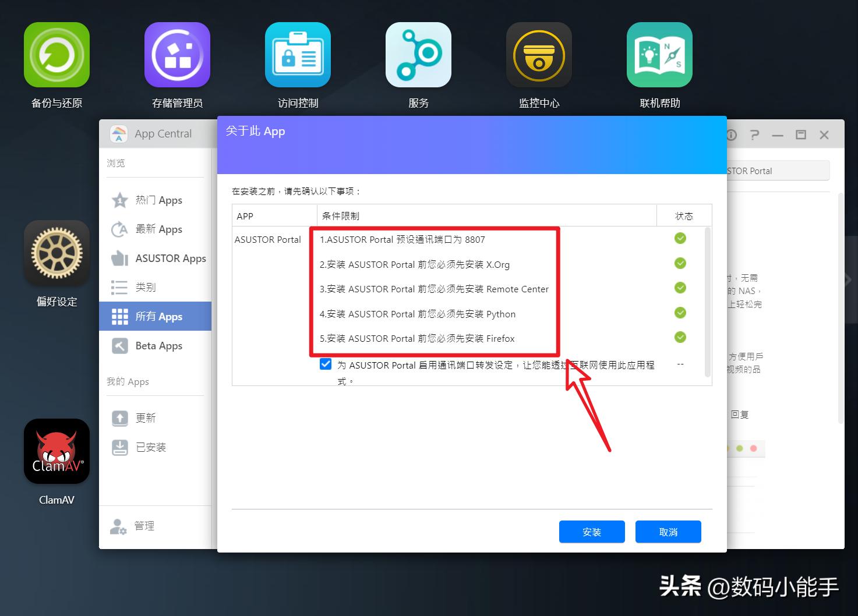Select 最新 Apps in App Central
The width and height of the screenshot is (858, 616).
pos(158,229)
